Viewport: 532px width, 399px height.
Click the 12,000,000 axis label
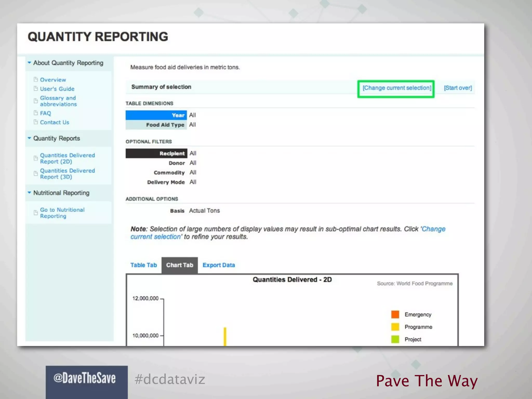(145, 298)
